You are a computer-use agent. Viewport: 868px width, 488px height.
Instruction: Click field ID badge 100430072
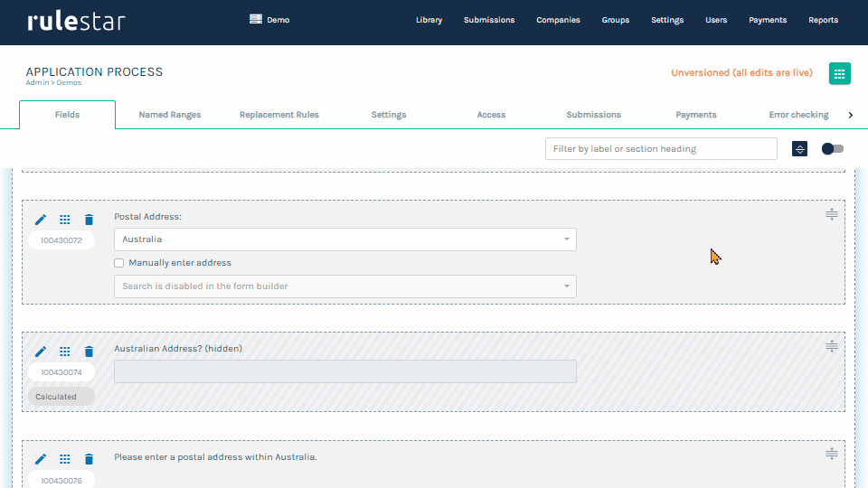[x=61, y=240]
